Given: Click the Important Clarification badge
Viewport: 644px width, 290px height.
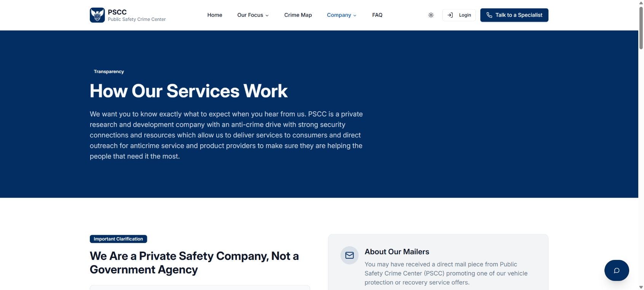Looking at the screenshot, I should 118,239.
